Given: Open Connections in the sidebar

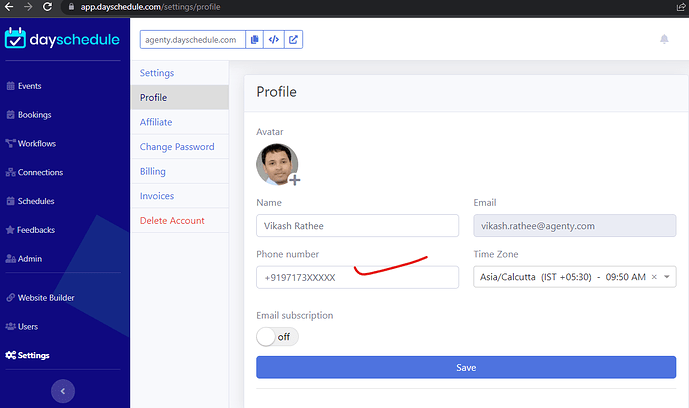Looking at the screenshot, I should click(x=34, y=172).
